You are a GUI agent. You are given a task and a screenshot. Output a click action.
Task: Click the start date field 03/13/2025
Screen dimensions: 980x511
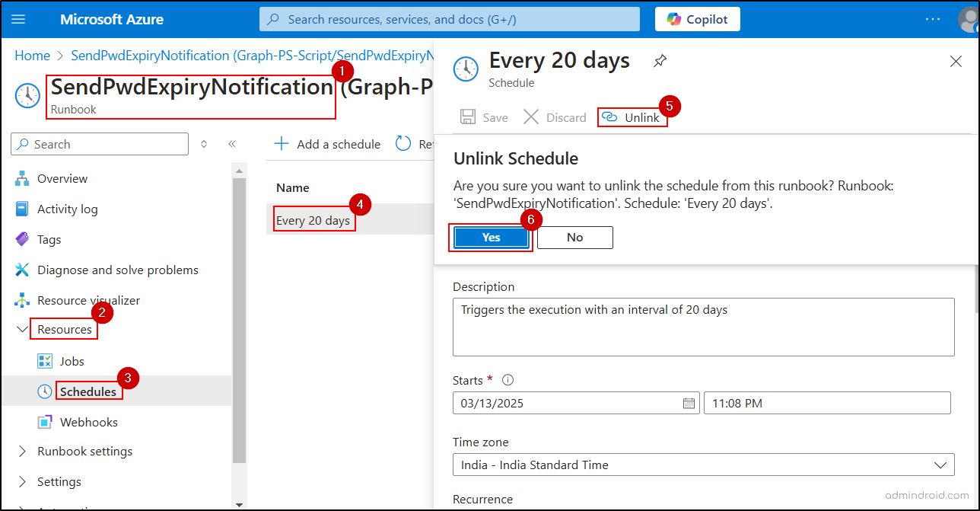576,403
